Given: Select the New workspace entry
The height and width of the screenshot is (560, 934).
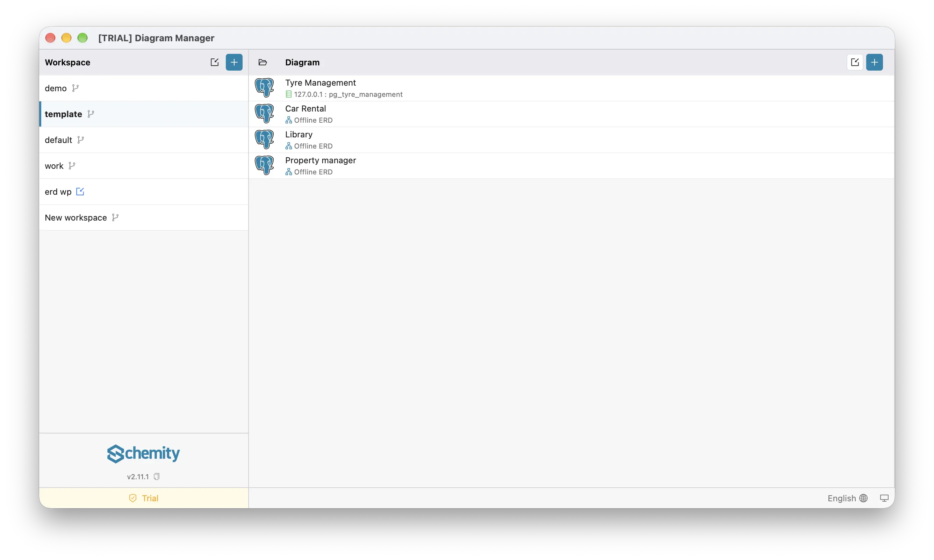Looking at the screenshot, I should click(144, 217).
